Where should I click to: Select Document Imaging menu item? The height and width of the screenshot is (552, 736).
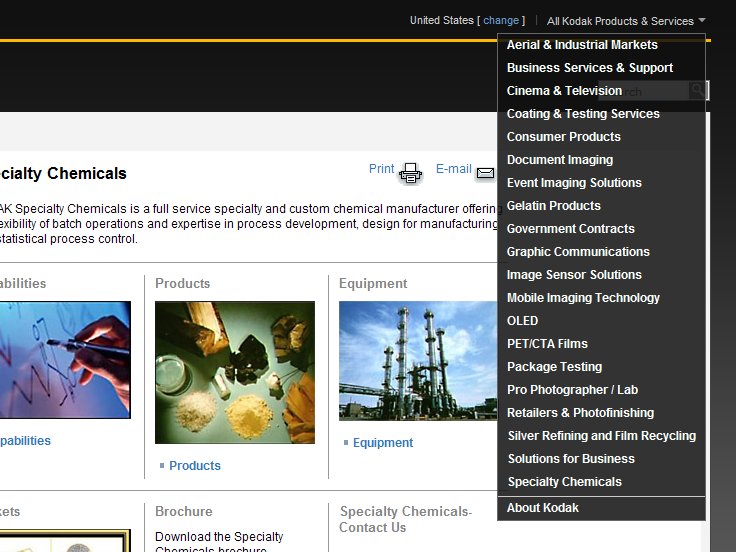(x=560, y=160)
